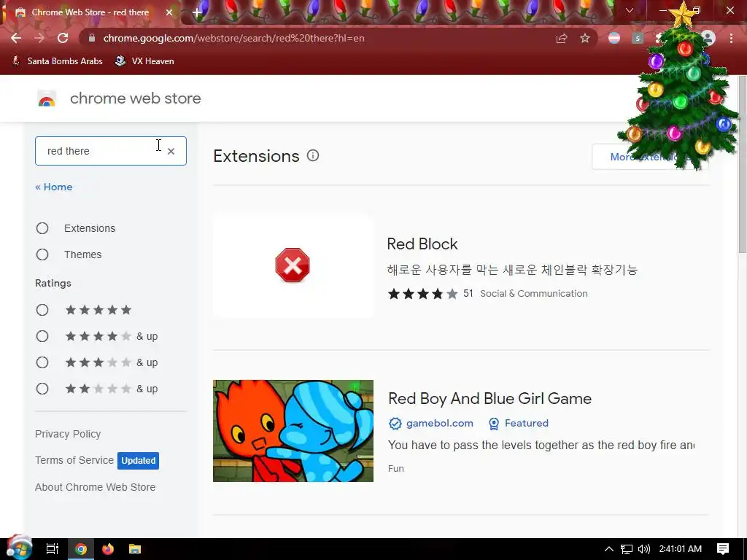Open the Windows Start button
This screenshot has width=747, height=560.
tap(19, 549)
